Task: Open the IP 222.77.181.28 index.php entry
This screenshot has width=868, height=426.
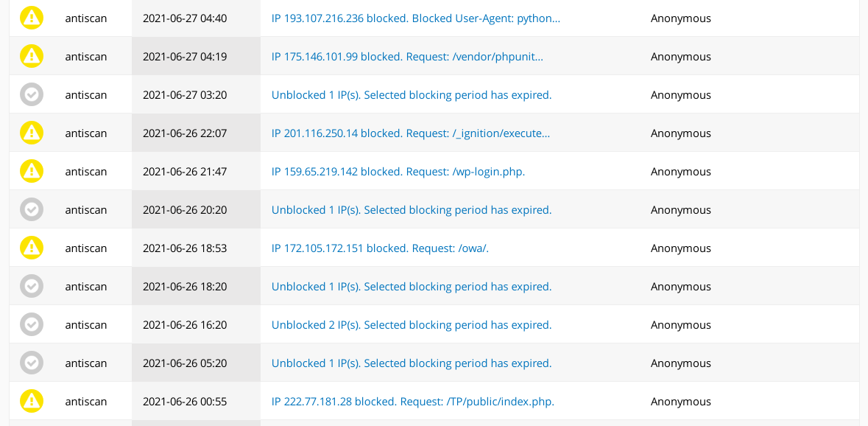Action: click(x=413, y=401)
